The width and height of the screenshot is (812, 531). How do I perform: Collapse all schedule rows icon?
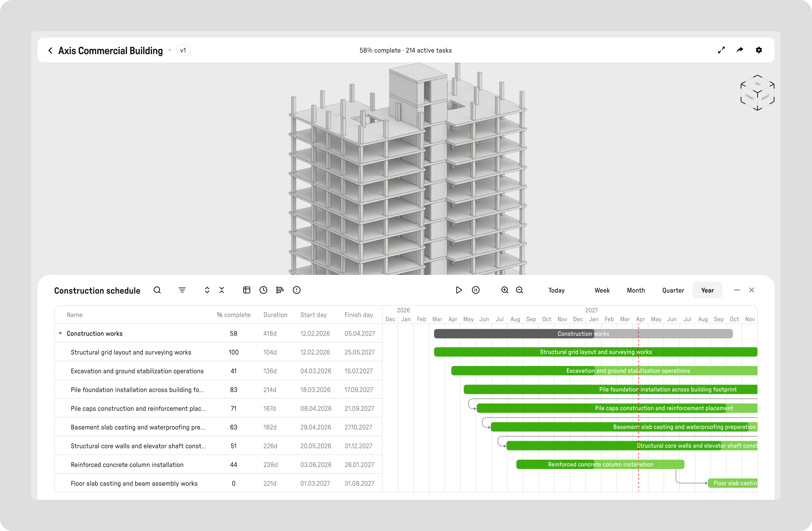(x=222, y=290)
